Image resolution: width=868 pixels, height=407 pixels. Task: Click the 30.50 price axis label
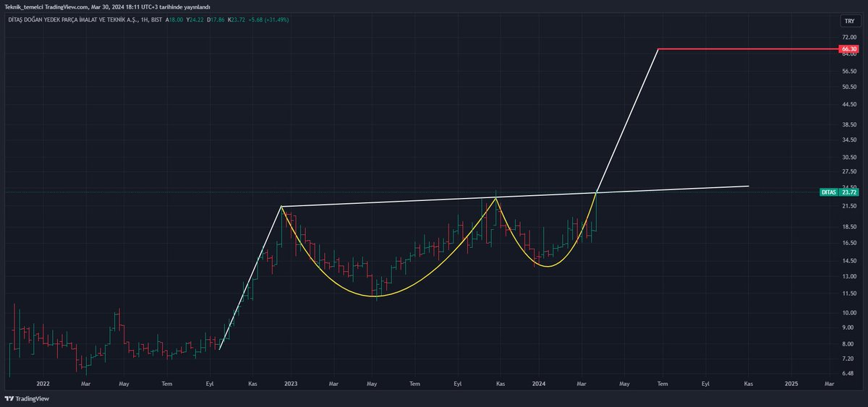tap(848, 157)
